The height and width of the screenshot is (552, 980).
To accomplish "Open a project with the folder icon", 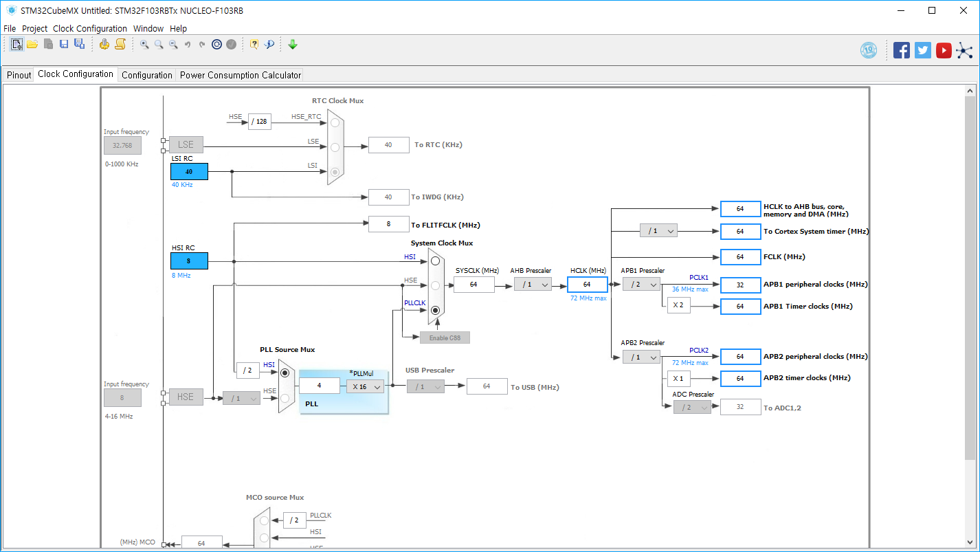I will click(32, 45).
